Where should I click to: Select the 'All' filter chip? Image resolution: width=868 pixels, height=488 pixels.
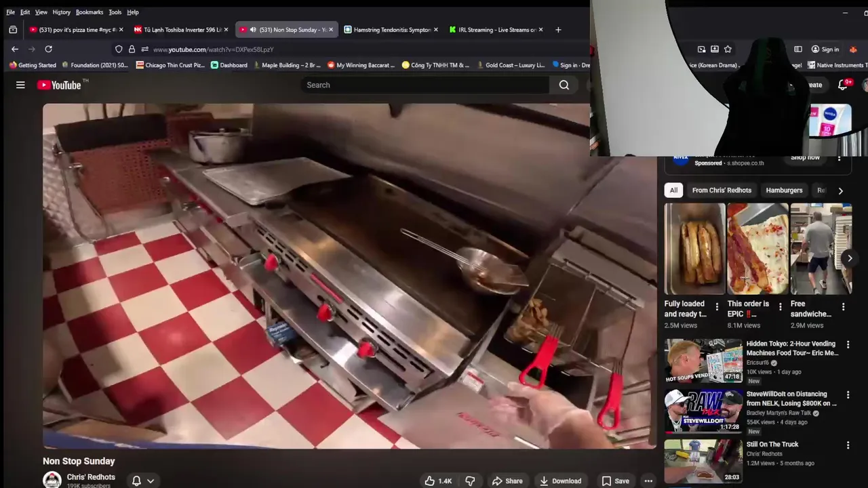click(x=673, y=190)
